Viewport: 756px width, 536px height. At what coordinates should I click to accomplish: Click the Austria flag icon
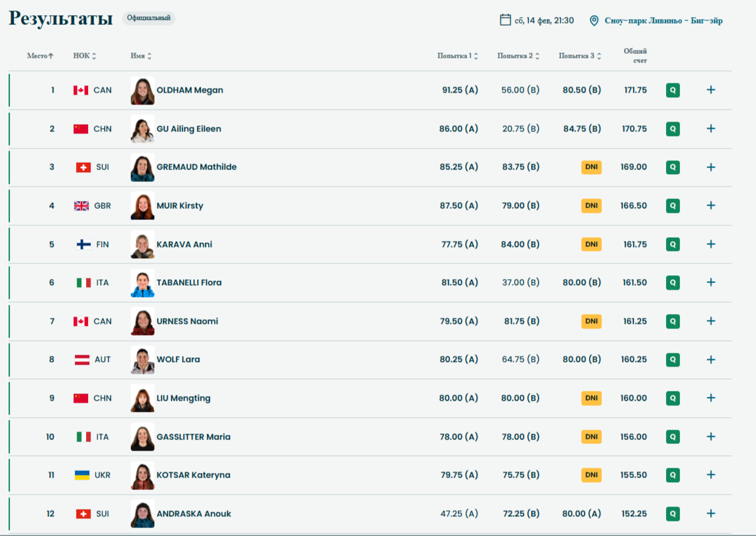[81, 359]
